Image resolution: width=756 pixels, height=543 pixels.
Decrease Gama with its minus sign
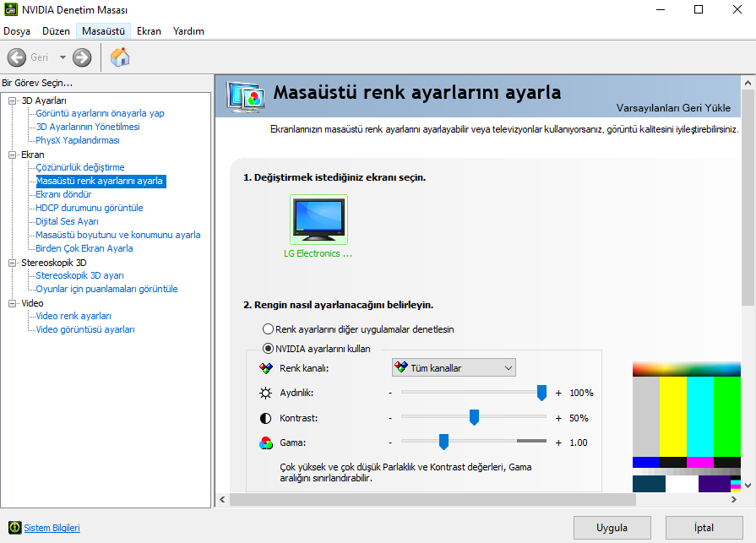(x=390, y=443)
